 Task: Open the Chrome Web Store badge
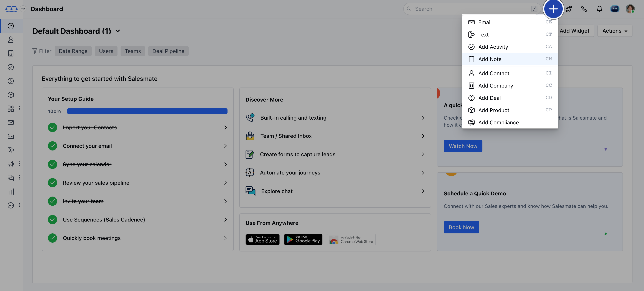[351, 239]
